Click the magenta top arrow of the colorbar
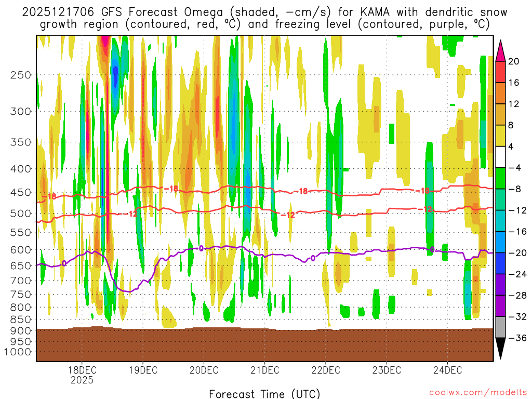532x399 pixels. tap(500, 51)
